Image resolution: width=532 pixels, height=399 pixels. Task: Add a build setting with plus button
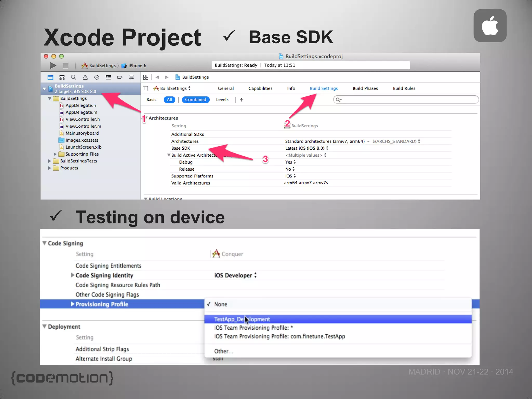[x=242, y=100]
